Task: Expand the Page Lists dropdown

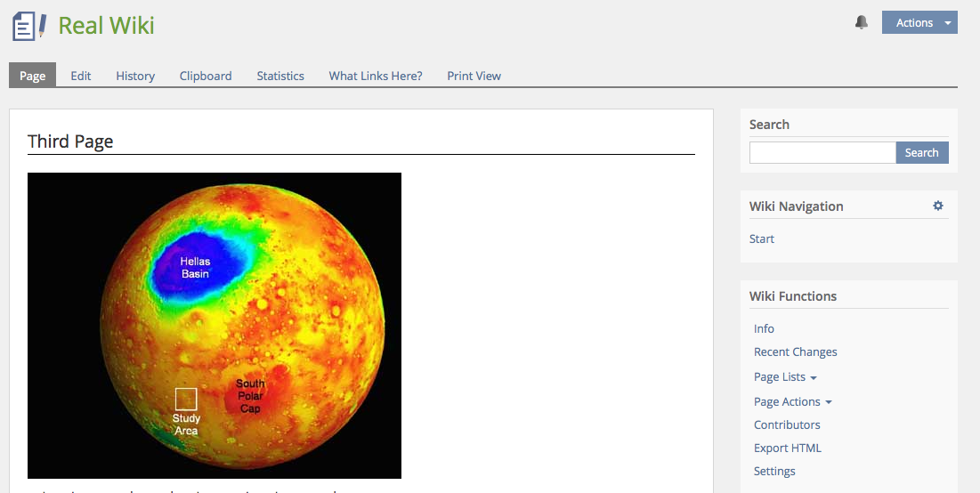Action: click(784, 377)
